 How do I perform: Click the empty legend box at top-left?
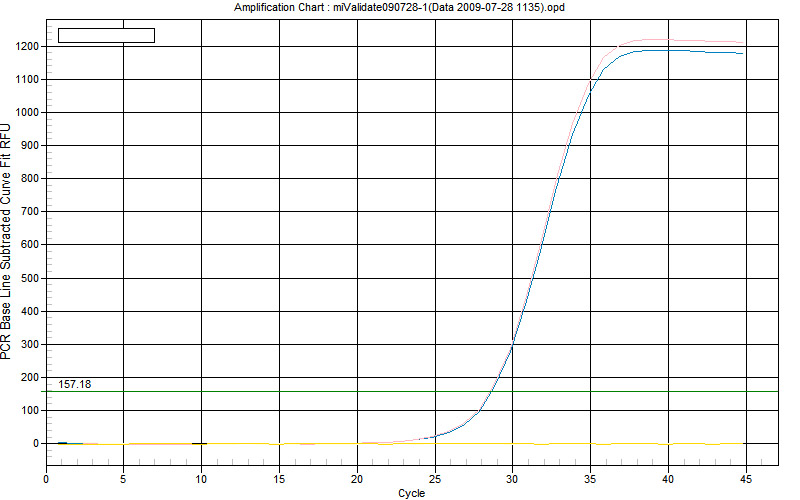point(106,35)
